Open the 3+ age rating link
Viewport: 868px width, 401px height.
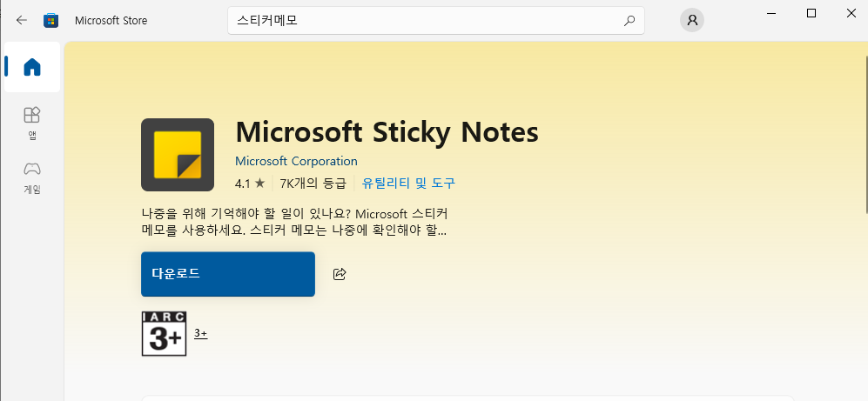pyautogui.click(x=200, y=333)
